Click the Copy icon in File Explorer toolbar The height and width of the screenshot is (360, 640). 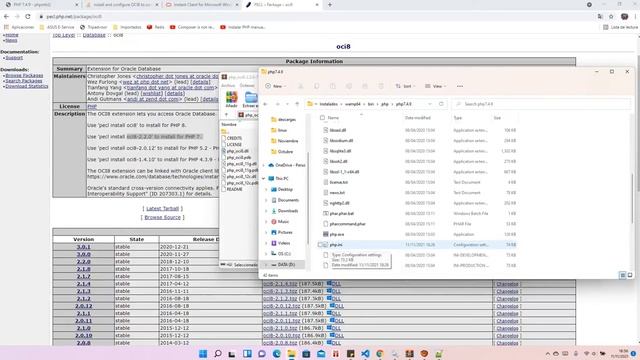tap(317, 86)
